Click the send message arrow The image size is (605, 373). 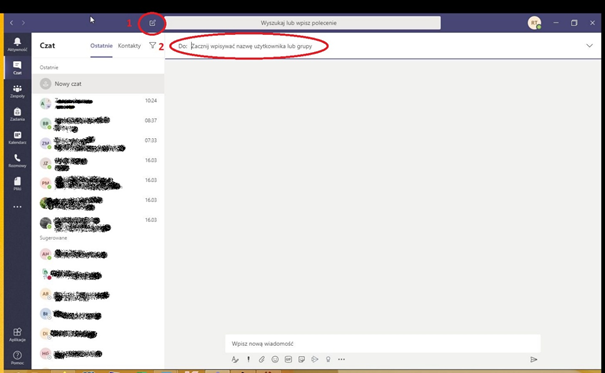(x=534, y=359)
